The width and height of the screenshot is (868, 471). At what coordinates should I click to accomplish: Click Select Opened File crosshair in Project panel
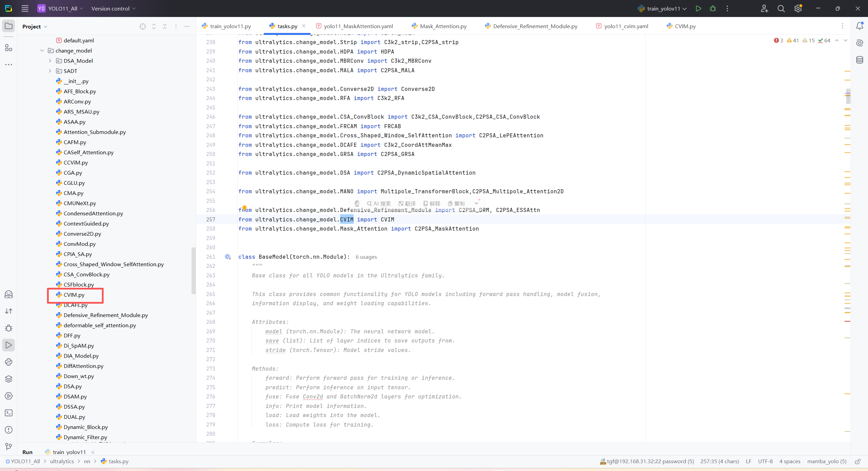pyautogui.click(x=143, y=26)
